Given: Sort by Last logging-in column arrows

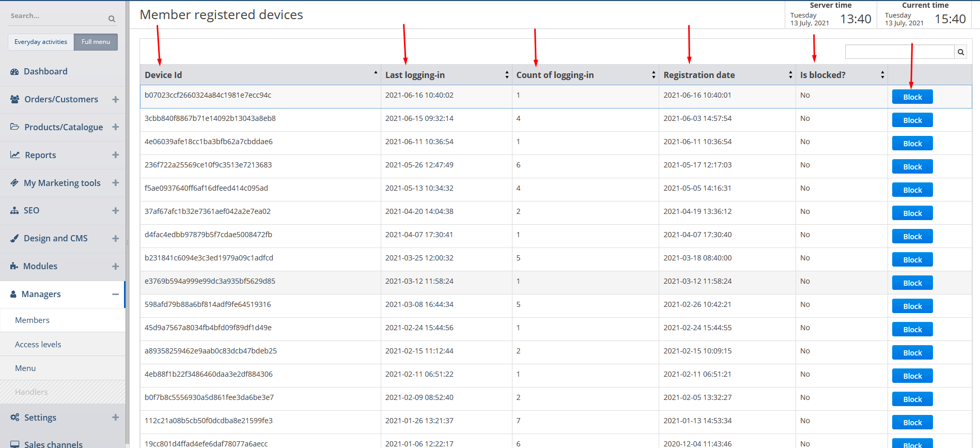Looking at the screenshot, I should click(x=506, y=75).
